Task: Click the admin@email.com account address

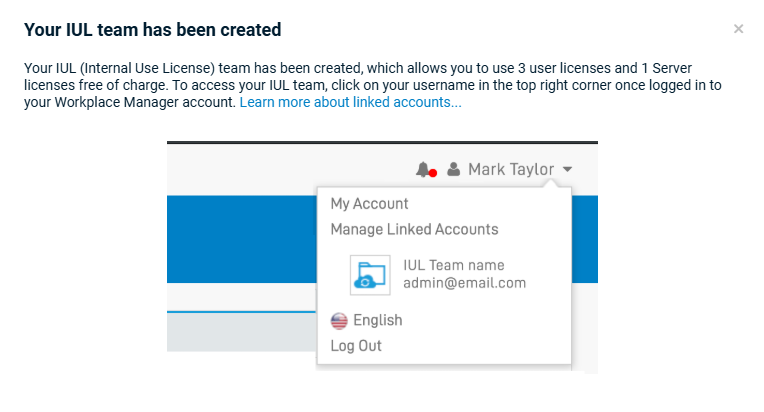Action: click(464, 283)
